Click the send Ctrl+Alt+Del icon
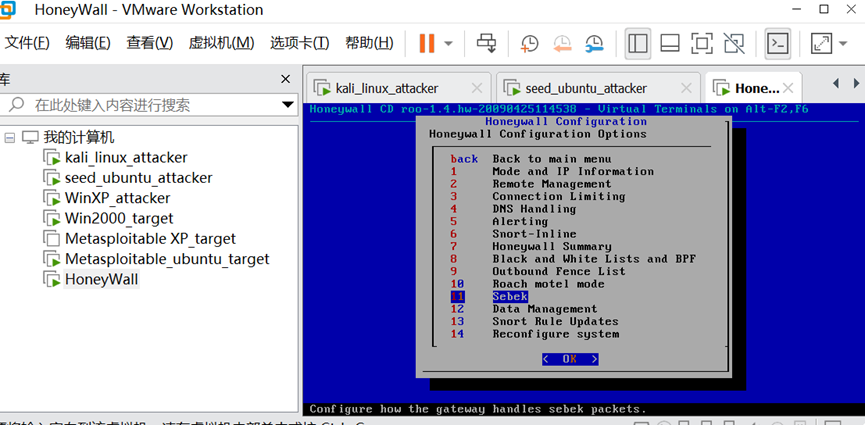Viewport: 865px width, 425px height. tap(487, 43)
